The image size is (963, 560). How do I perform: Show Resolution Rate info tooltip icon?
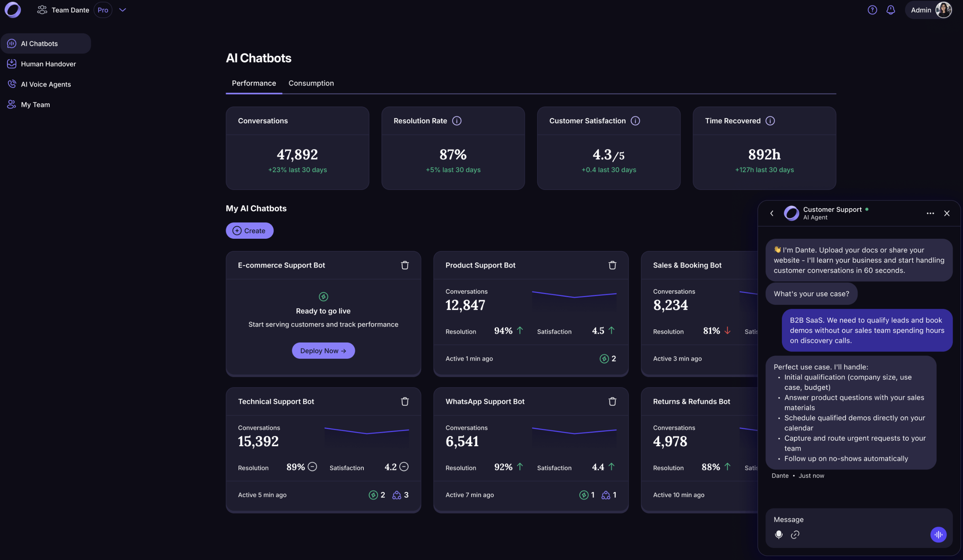pos(457,121)
